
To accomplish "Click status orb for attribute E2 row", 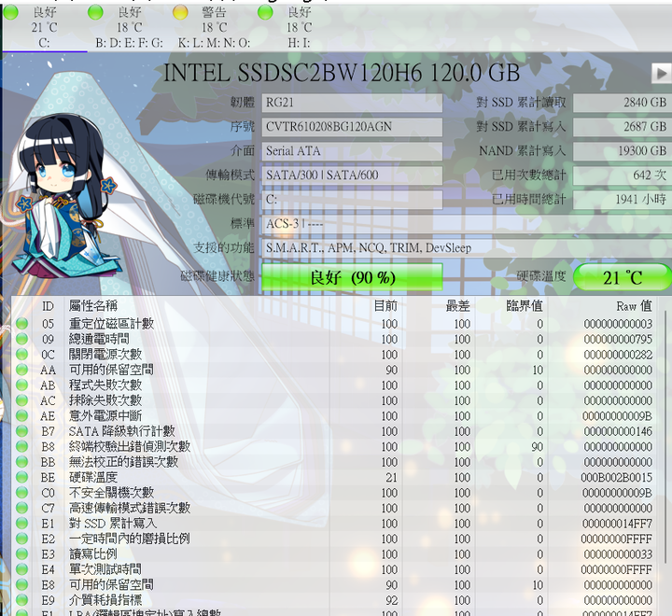I will point(21,539).
